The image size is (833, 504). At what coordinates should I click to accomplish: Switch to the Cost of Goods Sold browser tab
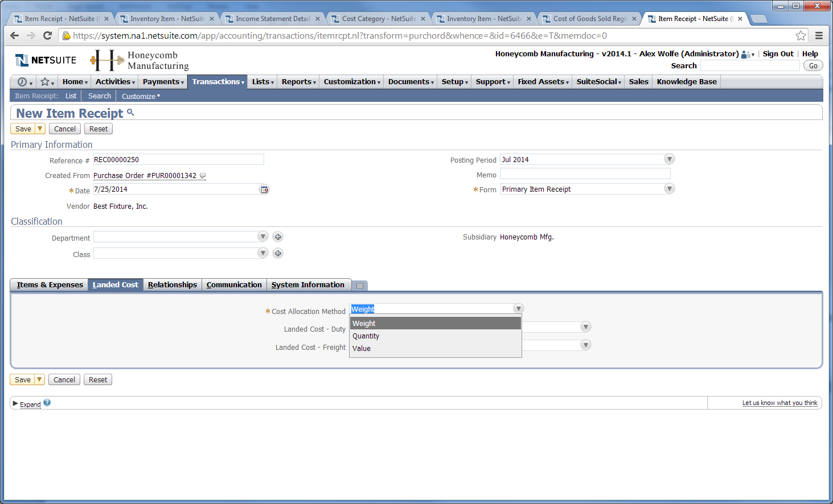(589, 19)
